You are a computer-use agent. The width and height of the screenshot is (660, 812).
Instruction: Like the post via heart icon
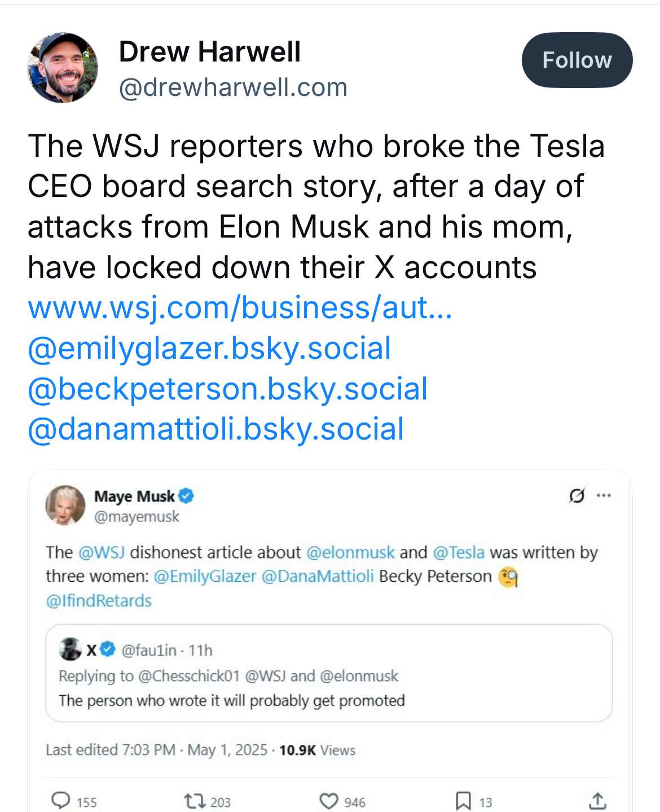coord(328,801)
